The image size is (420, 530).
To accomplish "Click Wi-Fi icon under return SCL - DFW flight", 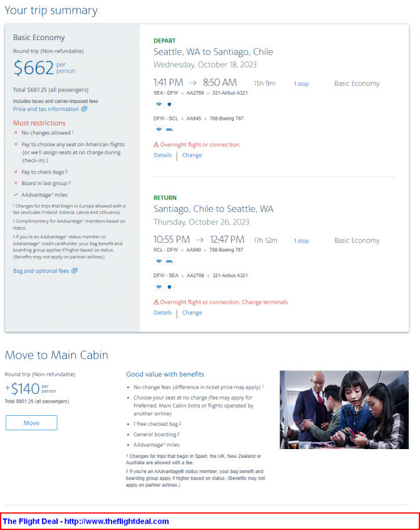I will [159, 262].
